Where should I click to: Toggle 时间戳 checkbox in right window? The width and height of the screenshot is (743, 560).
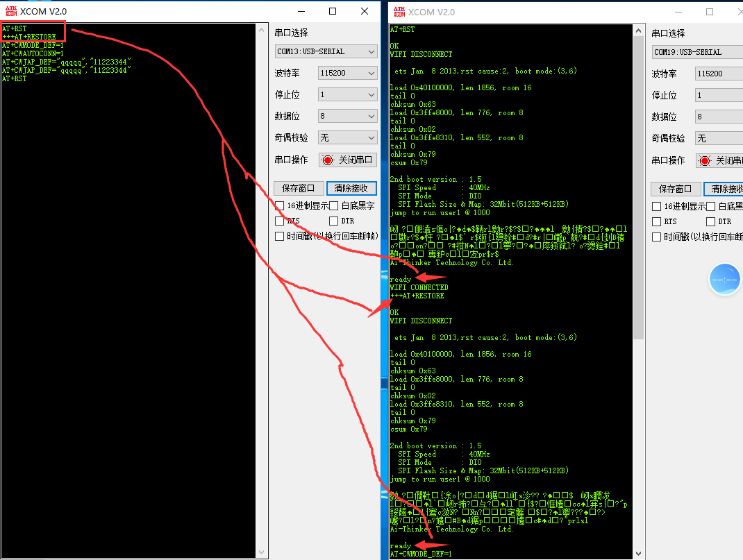[657, 237]
